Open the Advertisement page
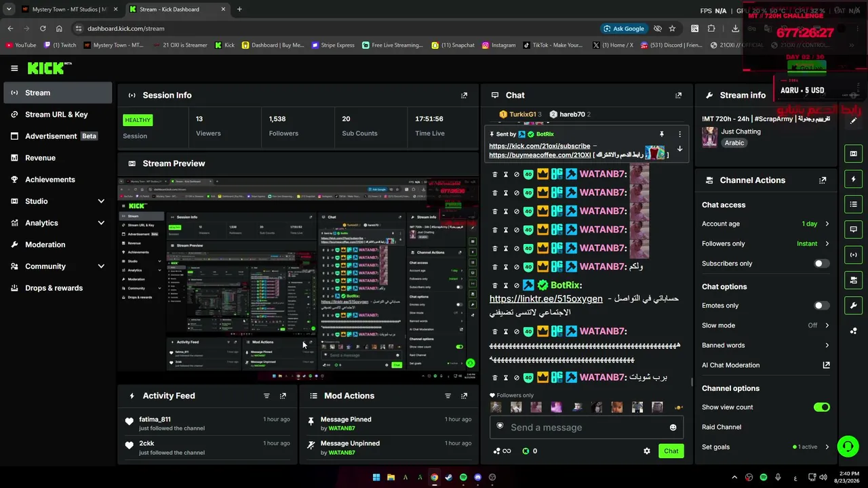Image resolution: width=868 pixels, height=488 pixels. point(58,136)
